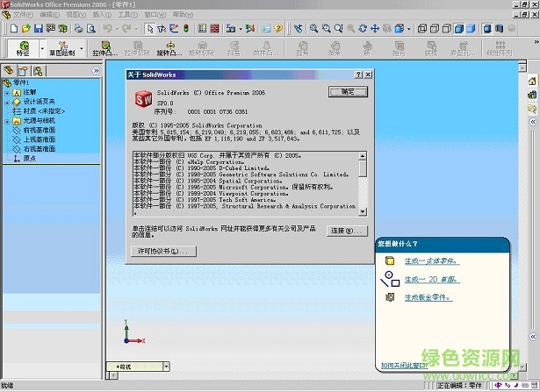The height and width of the screenshot is (392, 540).
Task: Open the 帮助(H) menu
Action: point(183,15)
